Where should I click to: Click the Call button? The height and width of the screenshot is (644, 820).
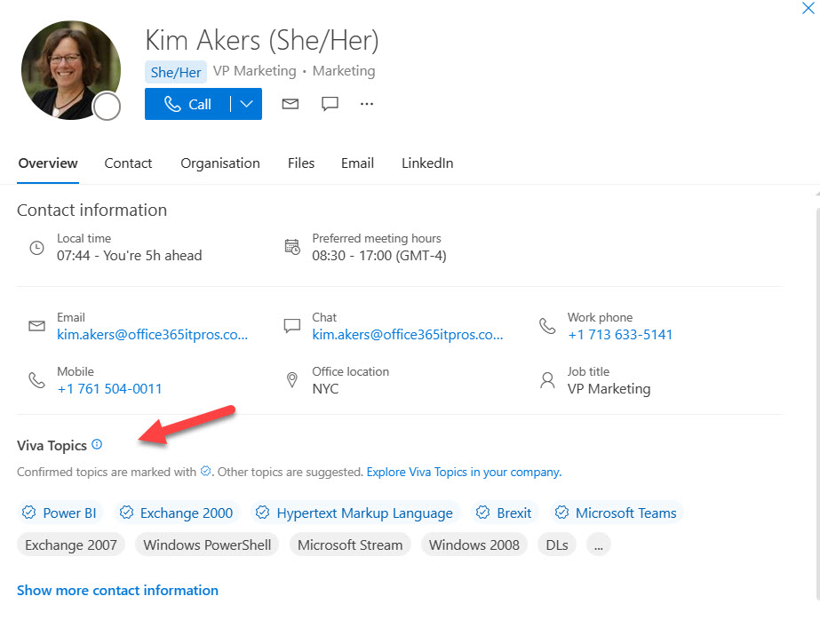(x=187, y=104)
